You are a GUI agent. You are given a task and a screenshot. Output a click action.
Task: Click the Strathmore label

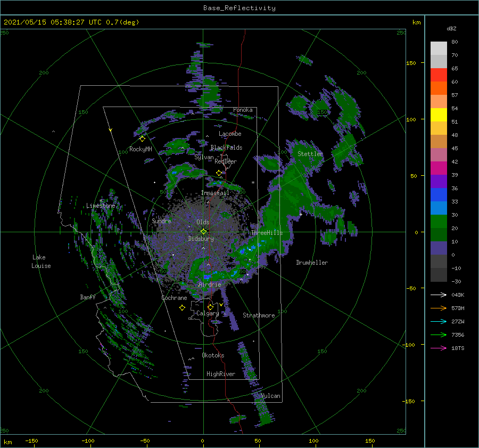[x=259, y=315]
